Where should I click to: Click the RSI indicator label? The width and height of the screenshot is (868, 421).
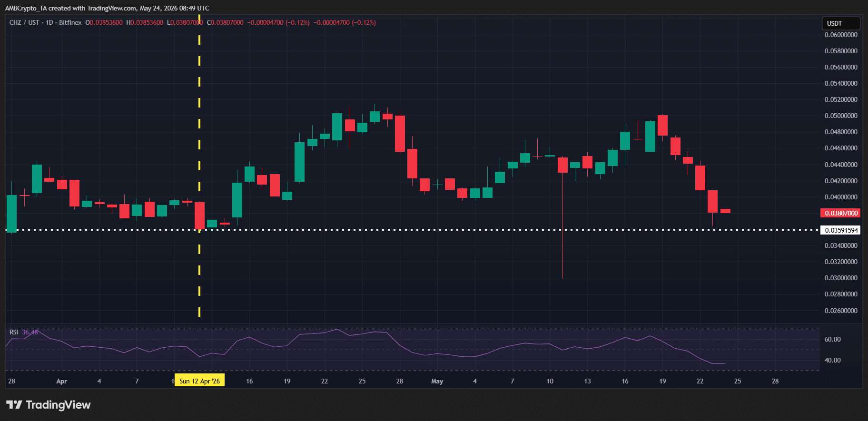coord(14,332)
